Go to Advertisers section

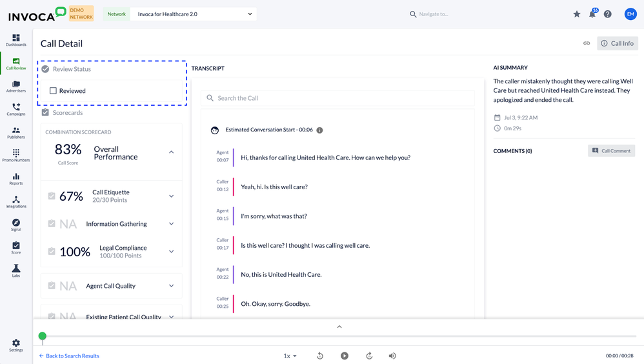tap(16, 86)
